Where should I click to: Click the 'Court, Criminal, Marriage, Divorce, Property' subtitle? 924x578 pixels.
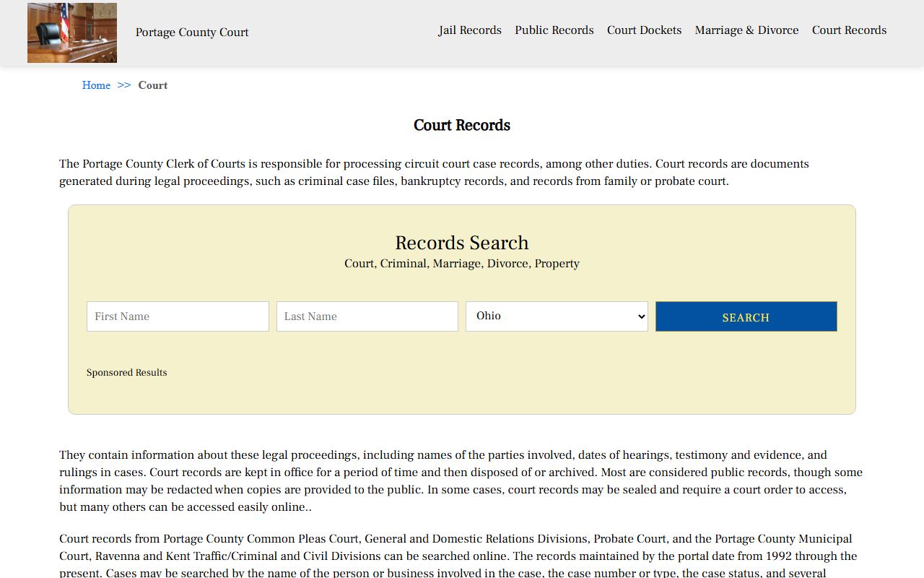click(x=462, y=264)
